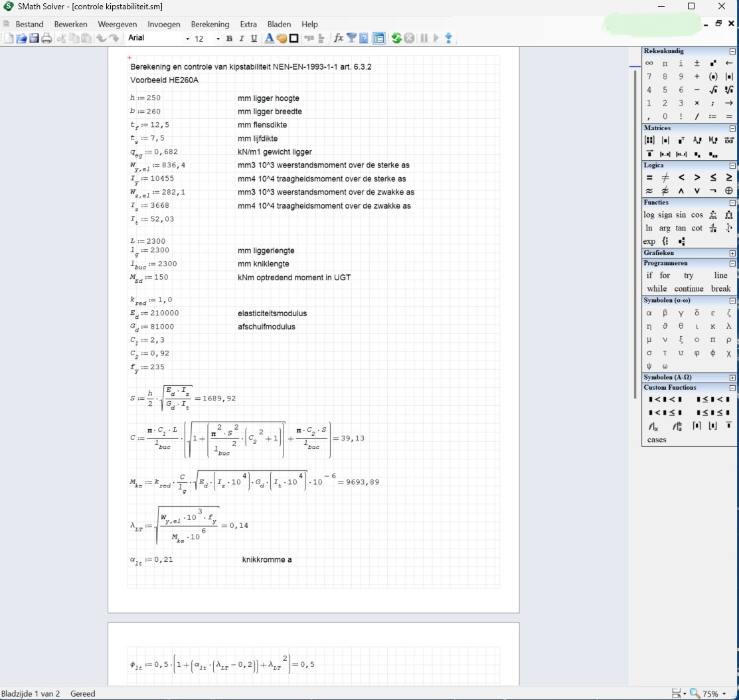Insert a function via the fx icon

(x=339, y=38)
